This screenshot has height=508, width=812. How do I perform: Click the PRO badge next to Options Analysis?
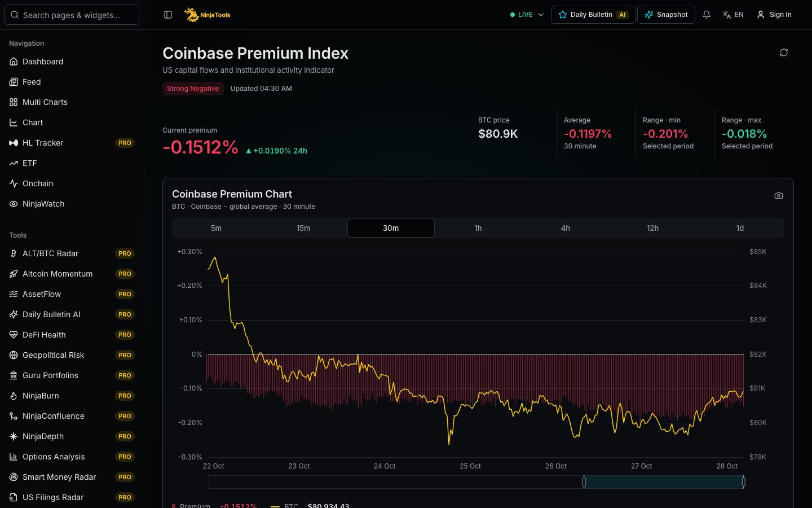tap(125, 457)
